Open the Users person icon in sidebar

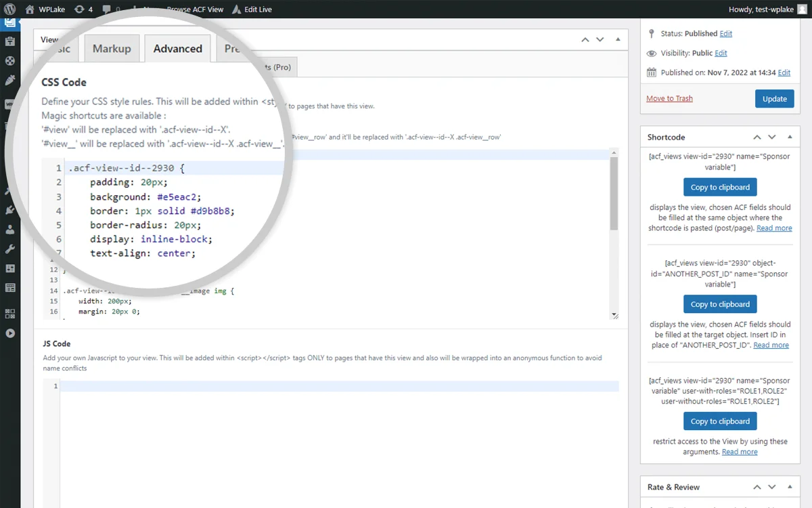point(10,230)
